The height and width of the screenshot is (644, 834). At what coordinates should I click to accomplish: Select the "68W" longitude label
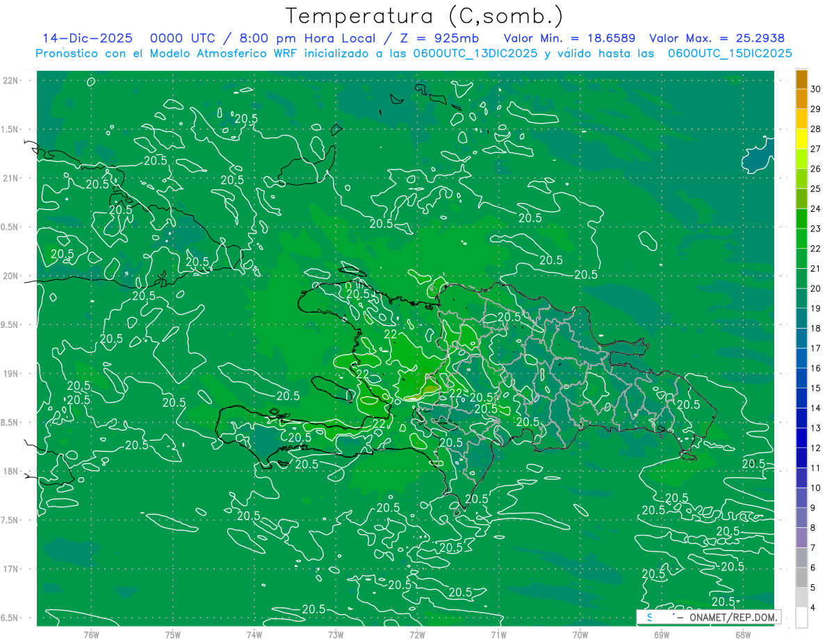click(743, 634)
